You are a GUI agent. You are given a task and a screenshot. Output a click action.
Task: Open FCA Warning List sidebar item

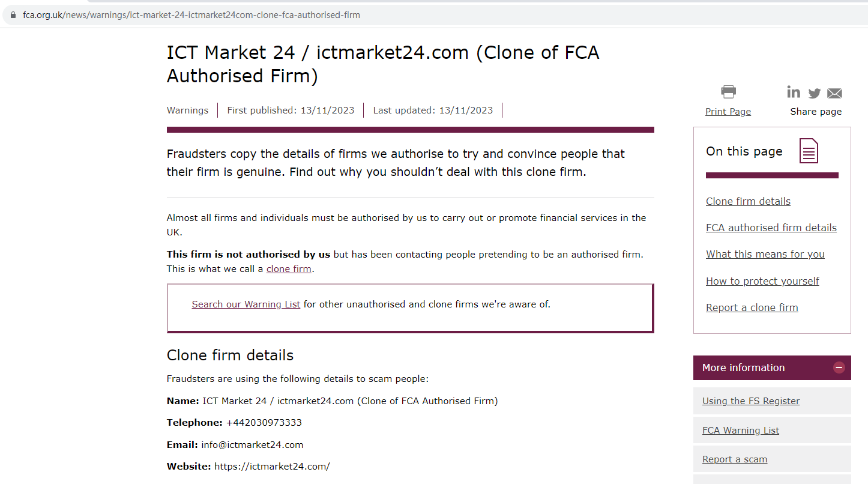tap(741, 431)
